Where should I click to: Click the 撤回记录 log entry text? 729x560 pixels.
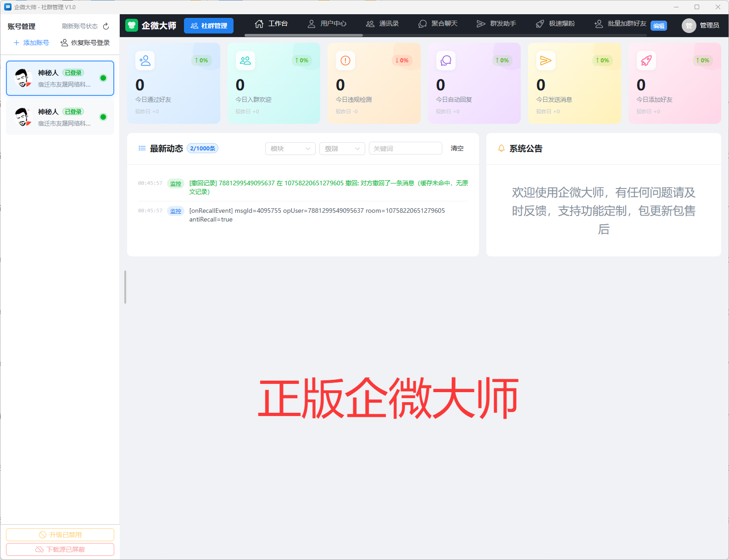pos(328,187)
